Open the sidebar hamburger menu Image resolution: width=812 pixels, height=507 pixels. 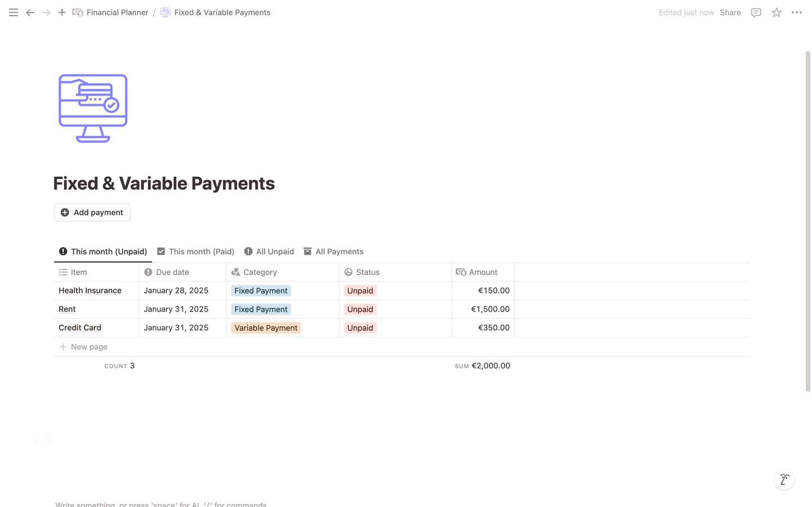13,12
